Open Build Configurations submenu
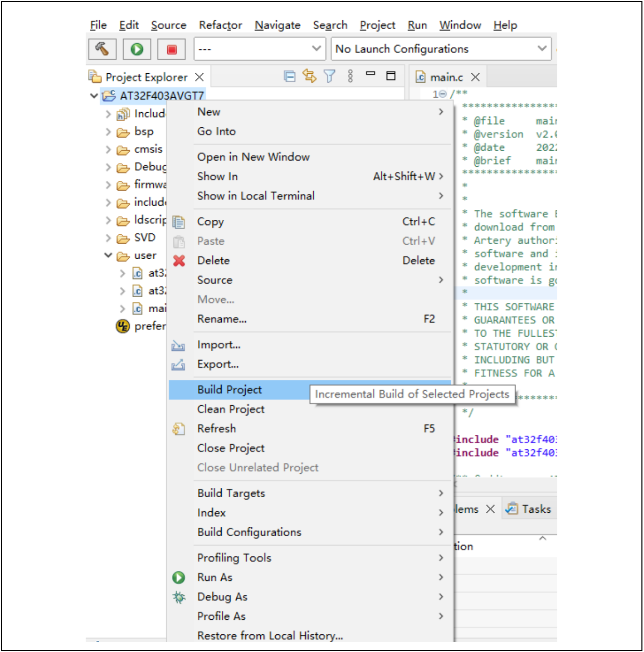 pyautogui.click(x=310, y=532)
